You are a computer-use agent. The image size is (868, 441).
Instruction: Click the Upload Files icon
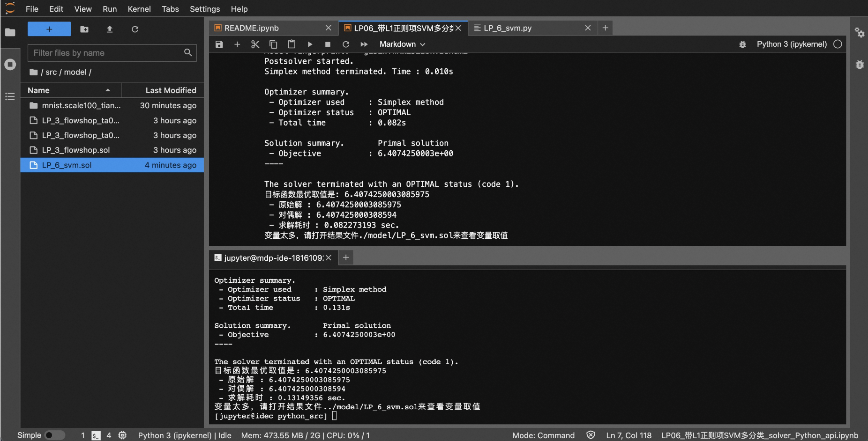point(110,29)
